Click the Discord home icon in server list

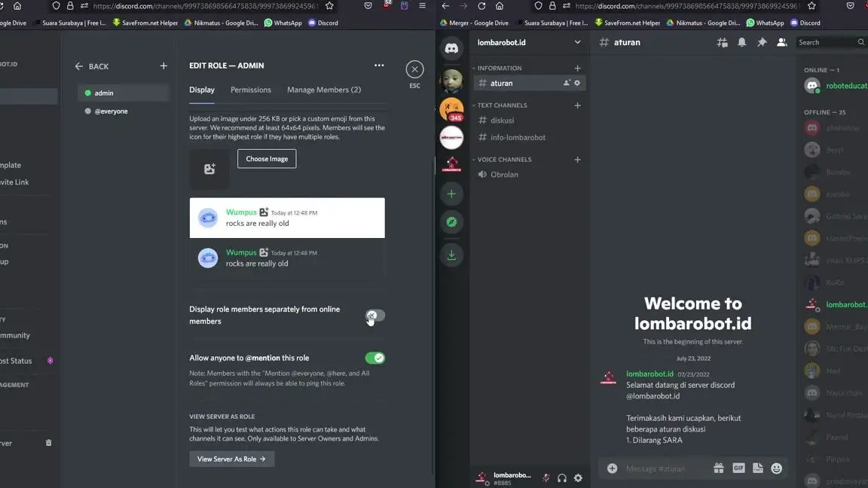452,48
